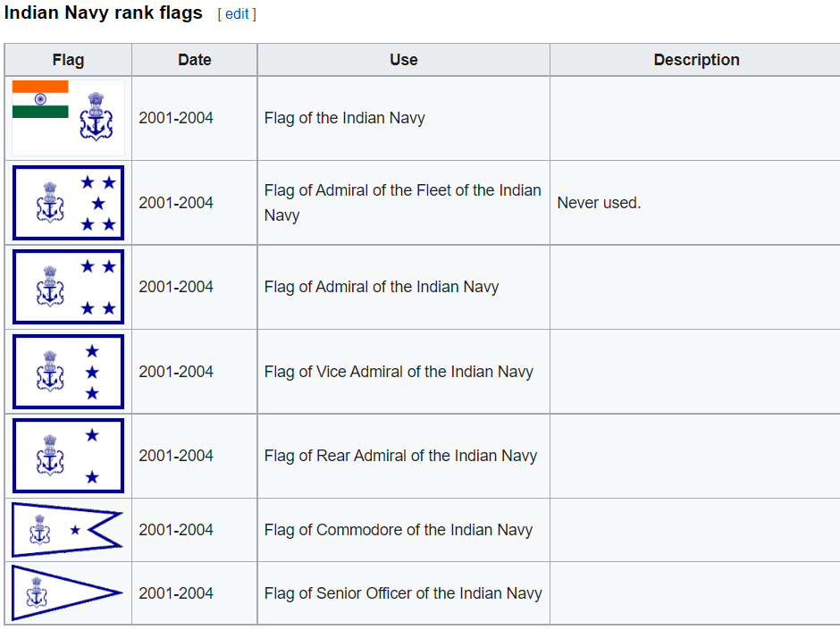Select 'Flag of Admiral of the Fleet of the Indian Navy'

coord(402,203)
